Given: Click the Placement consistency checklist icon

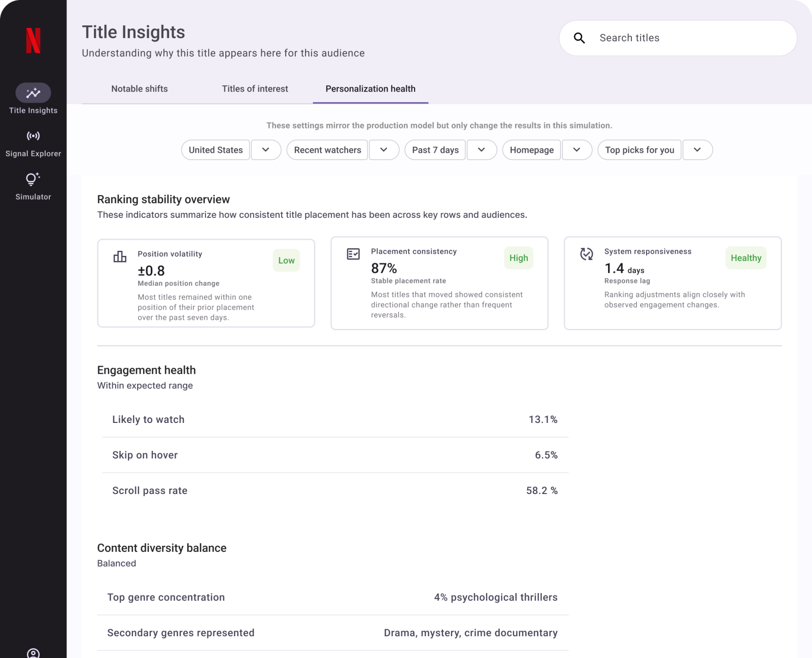Looking at the screenshot, I should (x=353, y=254).
